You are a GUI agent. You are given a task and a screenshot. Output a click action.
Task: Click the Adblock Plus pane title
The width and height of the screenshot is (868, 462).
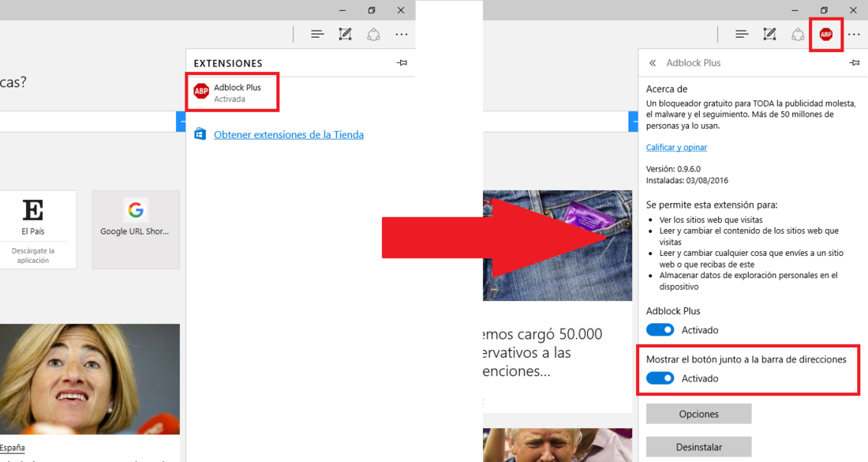tap(693, 63)
